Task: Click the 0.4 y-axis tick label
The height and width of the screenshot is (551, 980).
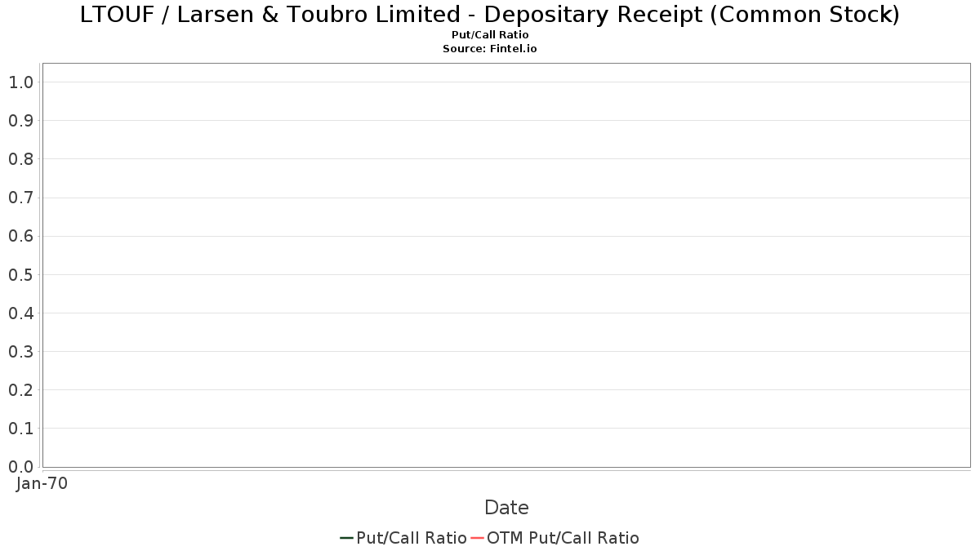Action: pos(20,313)
